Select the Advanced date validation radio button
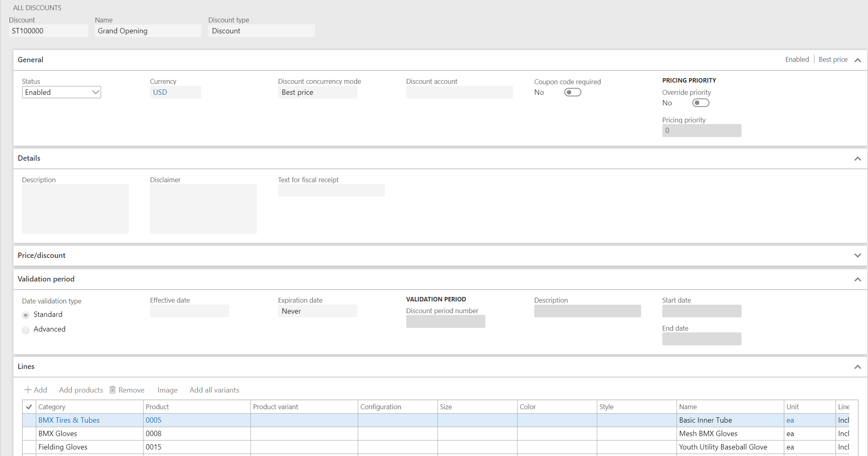868x456 pixels. point(26,329)
